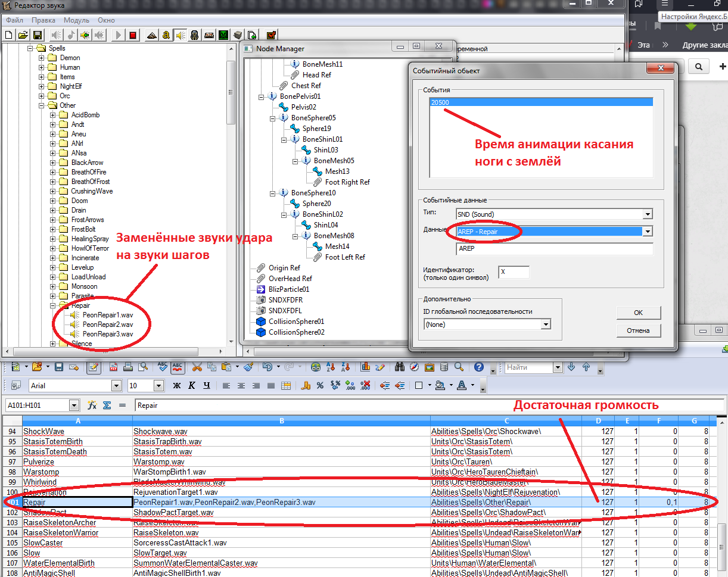Click the Open folder icon in Sound Editor toolbar

click(23, 35)
